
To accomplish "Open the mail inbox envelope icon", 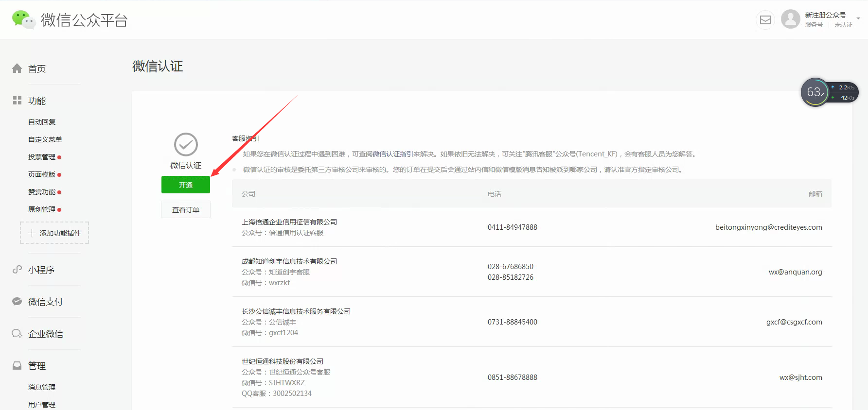I will (765, 20).
